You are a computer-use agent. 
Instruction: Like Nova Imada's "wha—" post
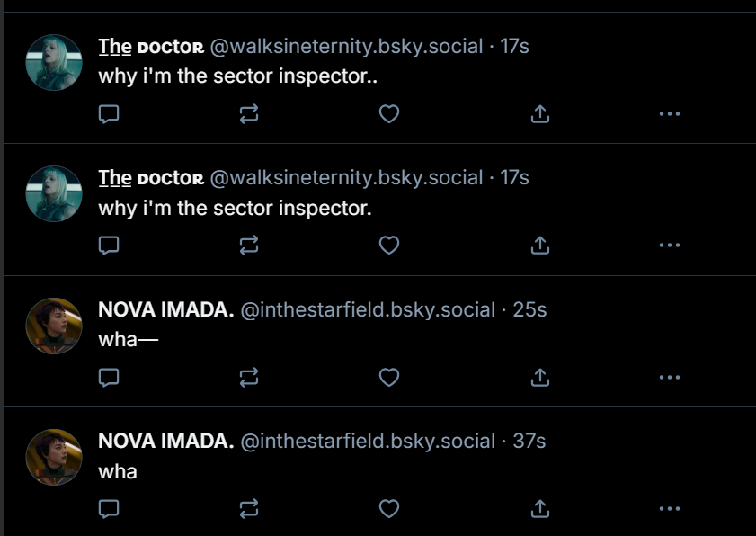(x=388, y=378)
